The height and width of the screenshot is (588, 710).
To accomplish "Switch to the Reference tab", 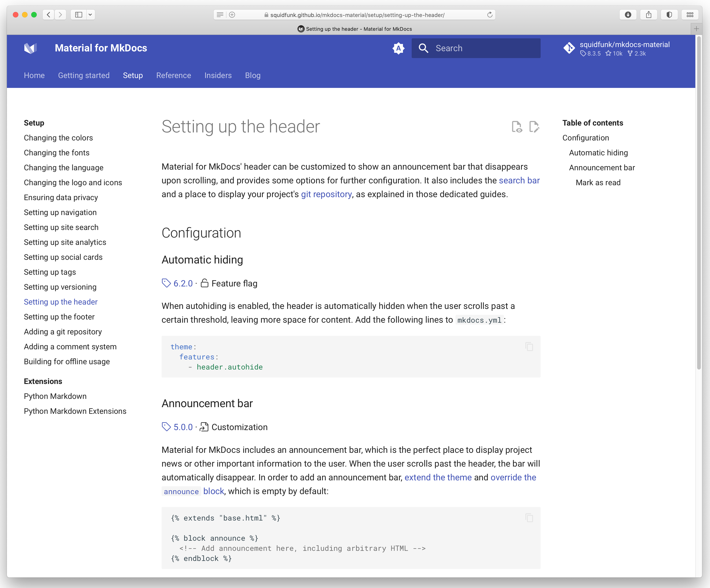I will pyautogui.click(x=173, y=76).
